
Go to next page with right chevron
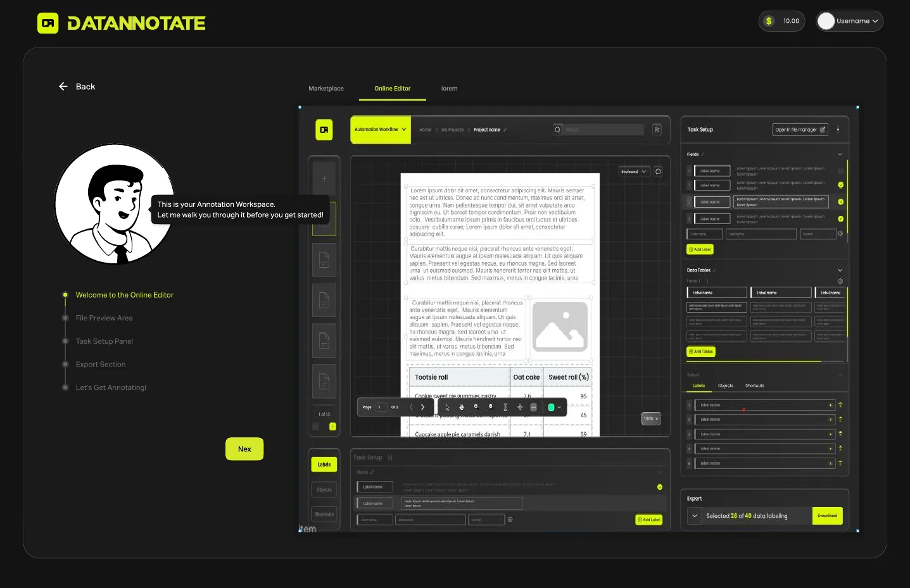click(422, 407)
